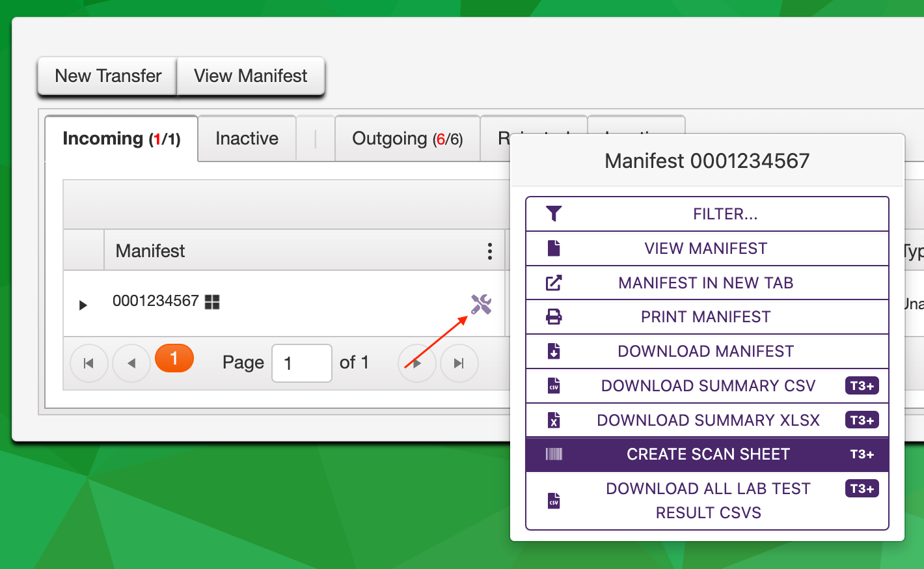The image size is (924, 569).
Task: Choose Download All Lab Test Result CSVs
Action: click(x=707, y=501)
